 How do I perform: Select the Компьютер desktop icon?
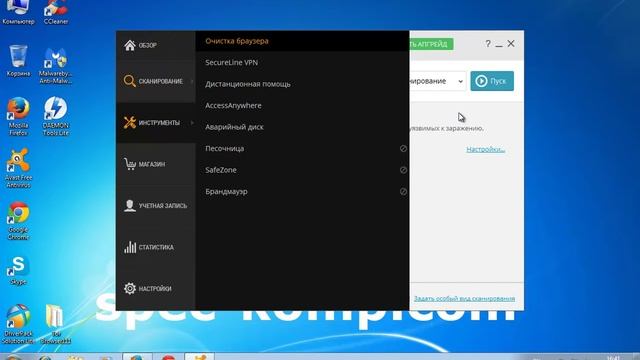point(18,12)
